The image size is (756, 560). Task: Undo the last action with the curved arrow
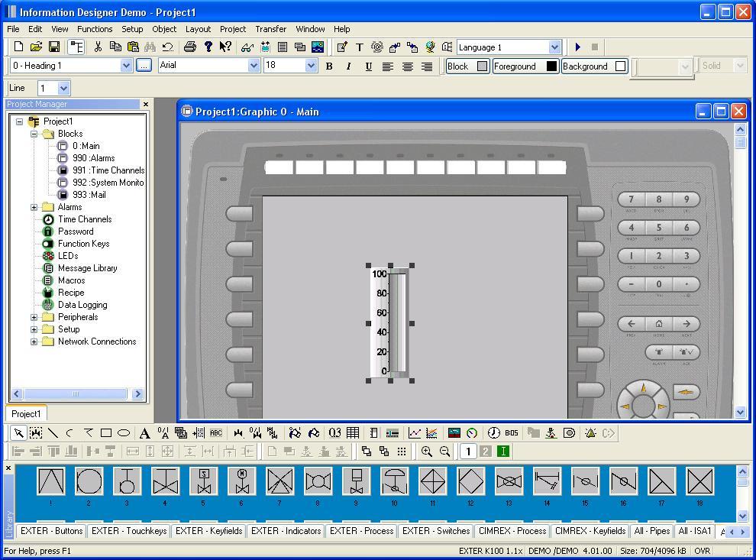168,47
